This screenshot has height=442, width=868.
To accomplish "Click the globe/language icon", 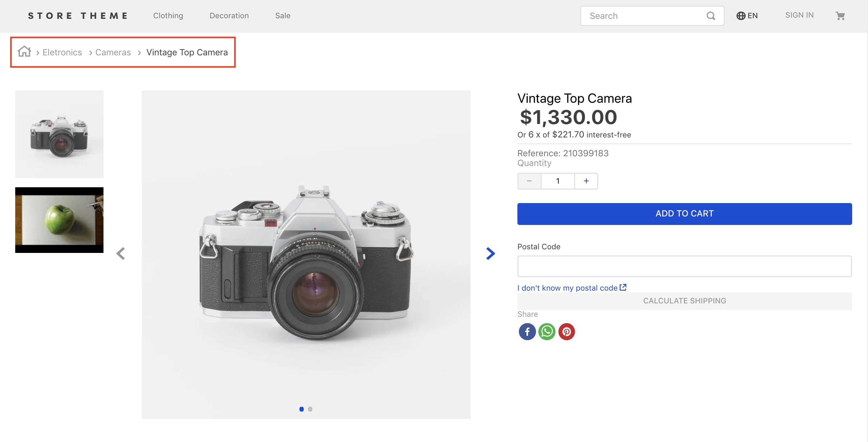I will click(x=740, y=16).
